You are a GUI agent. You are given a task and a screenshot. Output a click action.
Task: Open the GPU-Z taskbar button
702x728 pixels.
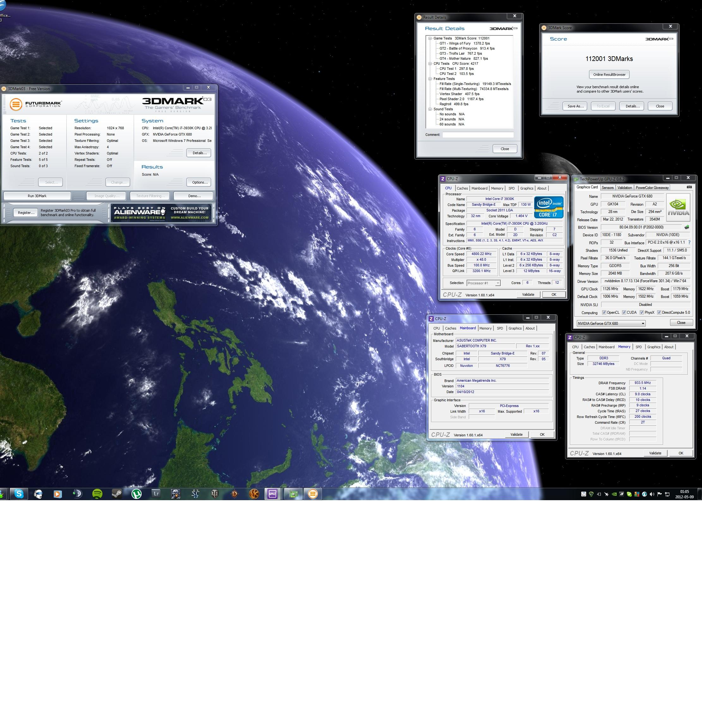pyautogui.click(x=294, y=494)
